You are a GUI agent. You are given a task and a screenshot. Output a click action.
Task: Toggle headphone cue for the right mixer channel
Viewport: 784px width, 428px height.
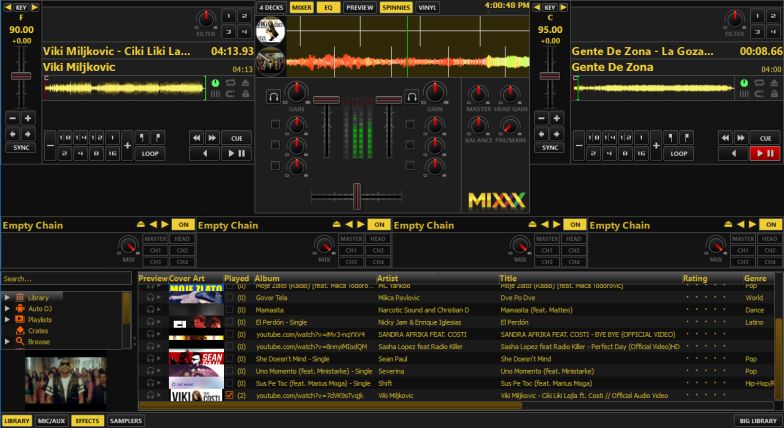[412, 96]
